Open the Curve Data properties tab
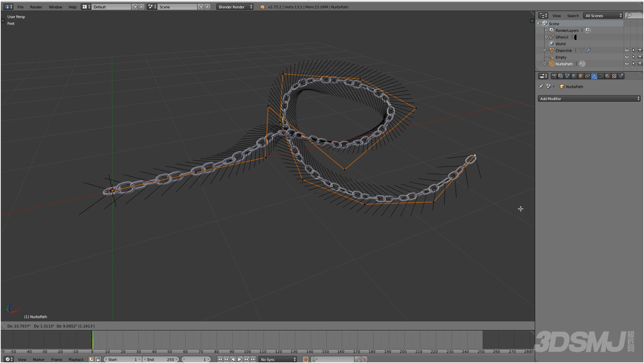 (601, 76)
